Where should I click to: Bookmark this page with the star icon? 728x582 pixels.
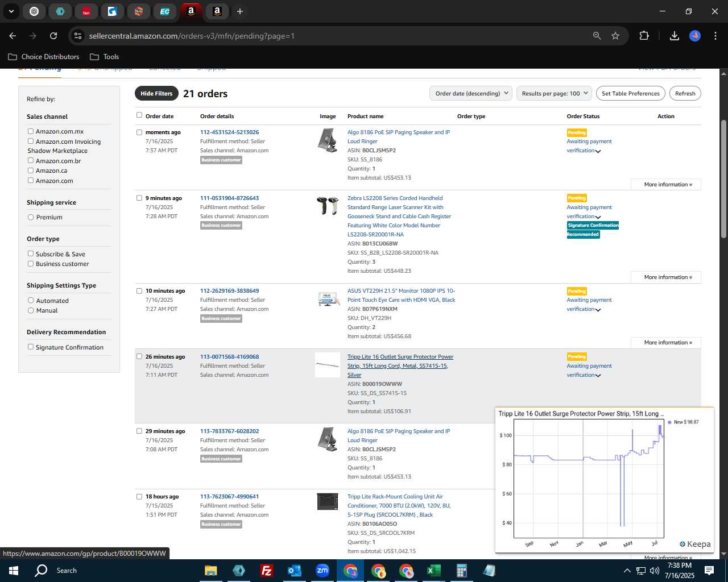pyautogui.click(x=615, y=36)
